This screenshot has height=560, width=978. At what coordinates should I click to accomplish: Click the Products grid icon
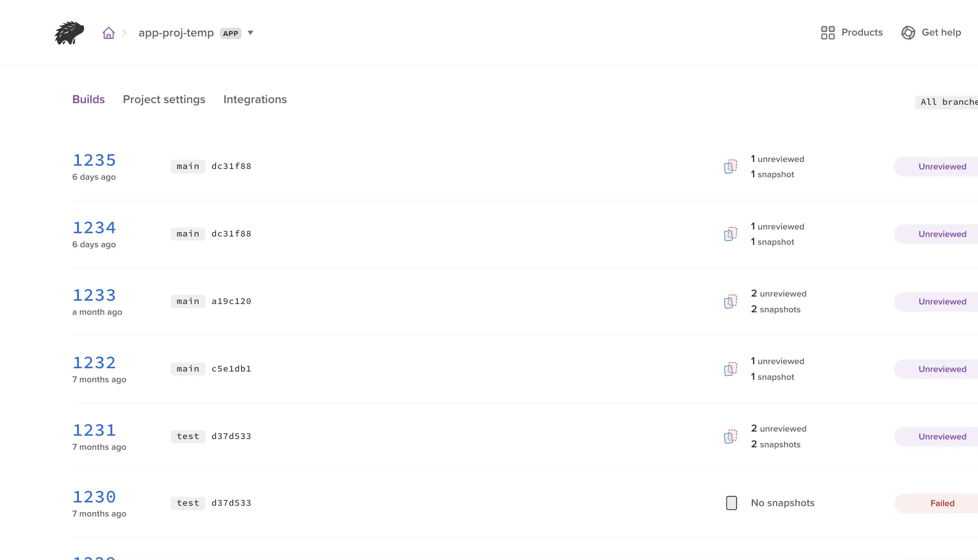828,33
